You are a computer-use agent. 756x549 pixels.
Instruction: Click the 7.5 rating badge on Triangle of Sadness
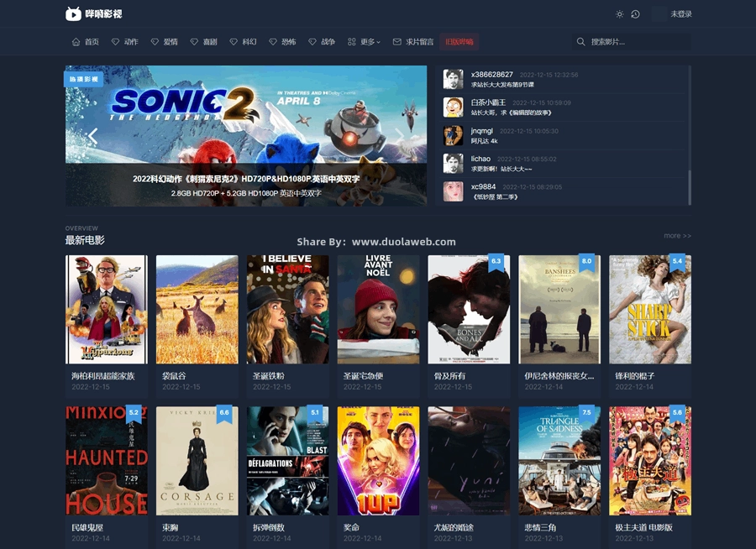tap(586, 414)
